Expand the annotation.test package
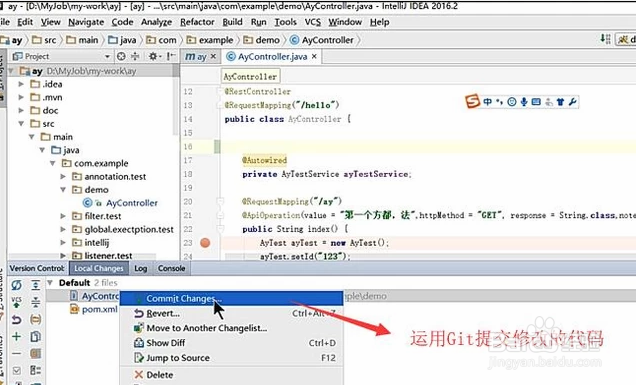Viewport: 636px width, 385px height. point(63,176)
